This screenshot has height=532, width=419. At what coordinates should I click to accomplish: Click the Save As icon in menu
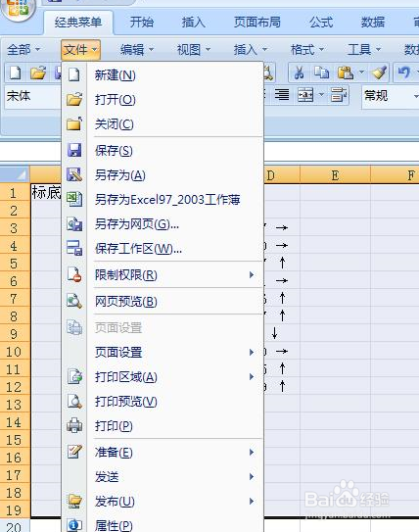click(74, 174)
